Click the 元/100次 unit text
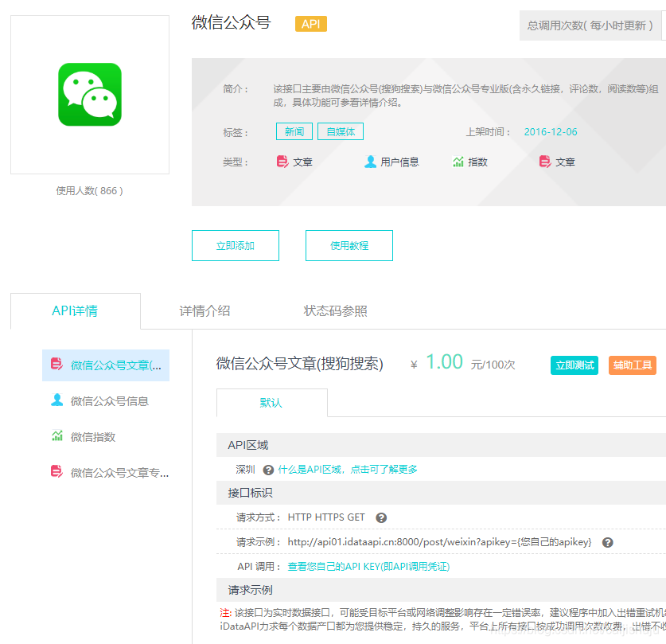 (493, 365)
